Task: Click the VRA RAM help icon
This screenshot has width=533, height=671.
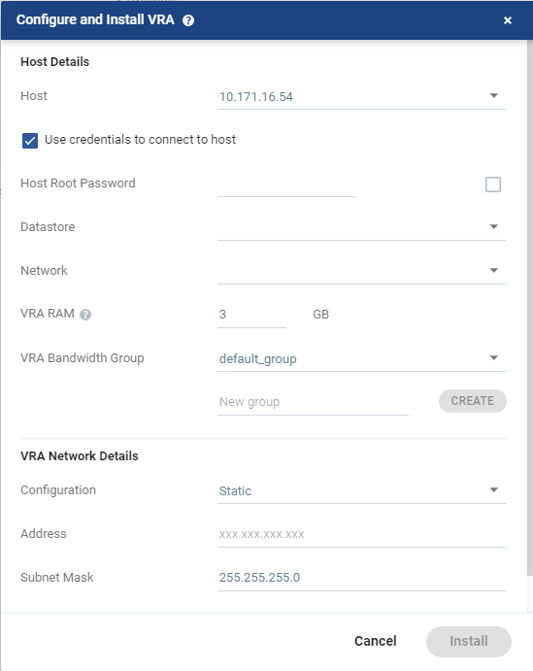Action: click(86, 315)
